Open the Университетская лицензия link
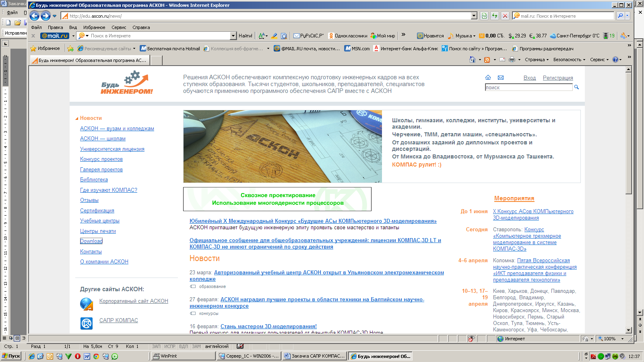Viewport: 644px width, 362px height. (x=112, y=149)
